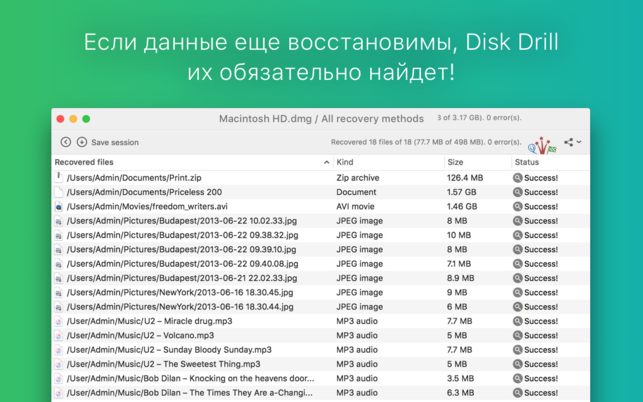Click 10 MB size cell

(x=459, y=235)
